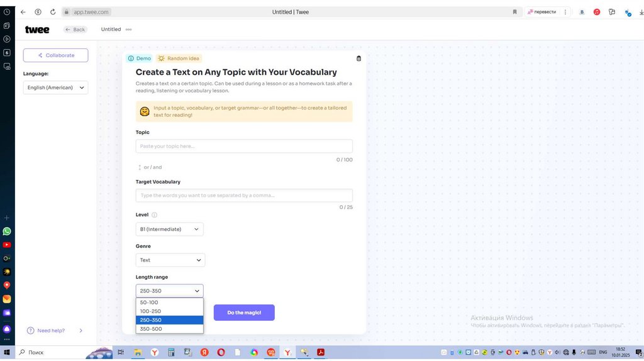Choose the highlighted 250-350 length option

click(x=169, y=320)
